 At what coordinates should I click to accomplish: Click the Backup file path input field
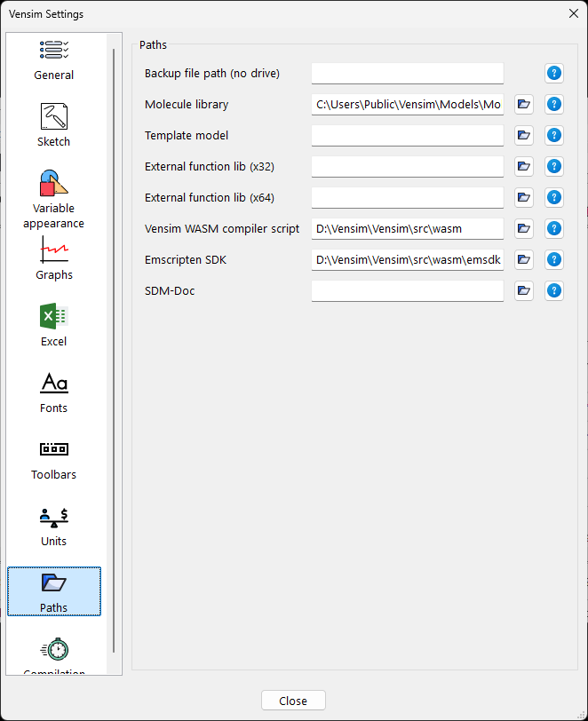point(407,74)
